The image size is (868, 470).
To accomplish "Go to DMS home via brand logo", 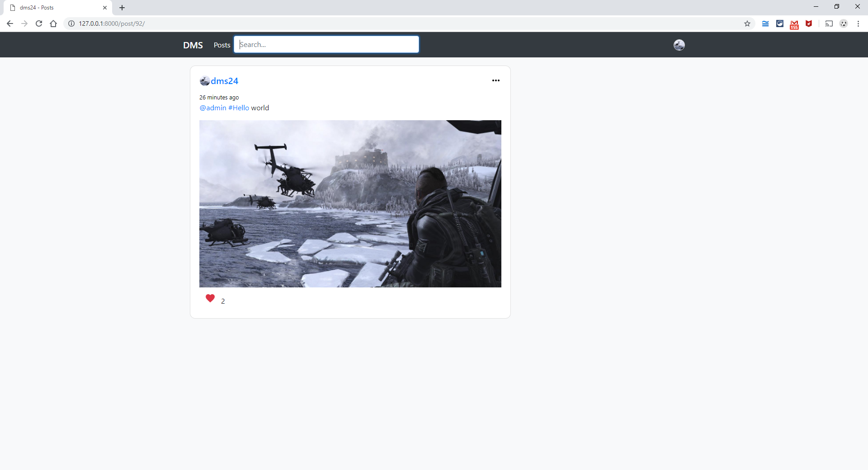I will click(x=193, y=45).
